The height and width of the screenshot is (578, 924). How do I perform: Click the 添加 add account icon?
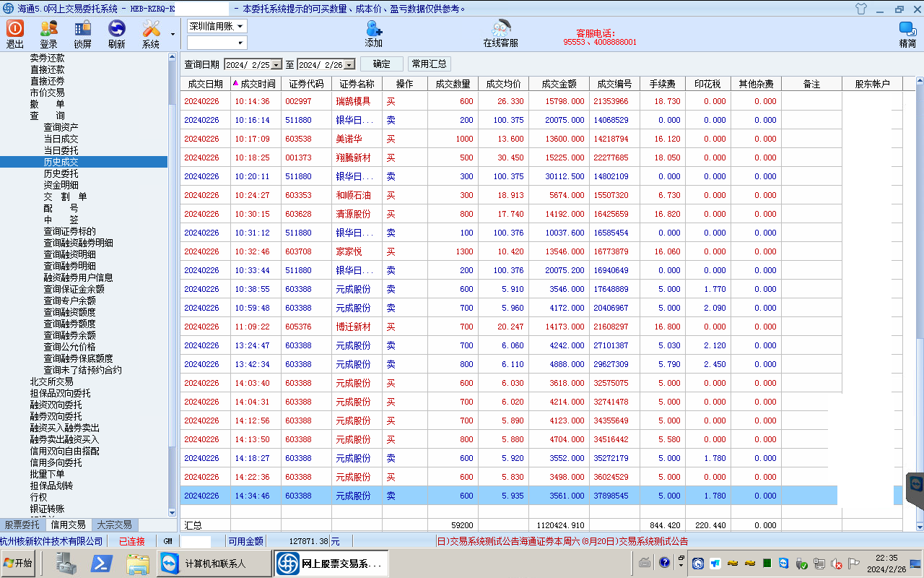(x=373, y=29)
